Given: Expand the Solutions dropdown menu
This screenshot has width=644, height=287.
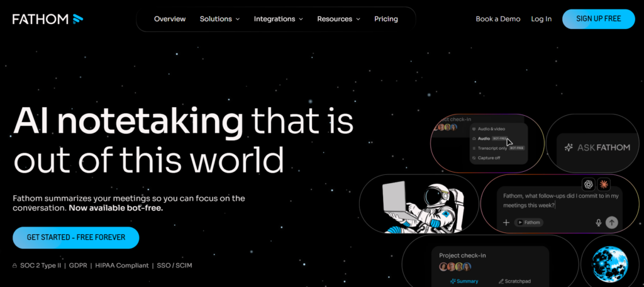Looking at the screenshot, I should tap(219, 19).
